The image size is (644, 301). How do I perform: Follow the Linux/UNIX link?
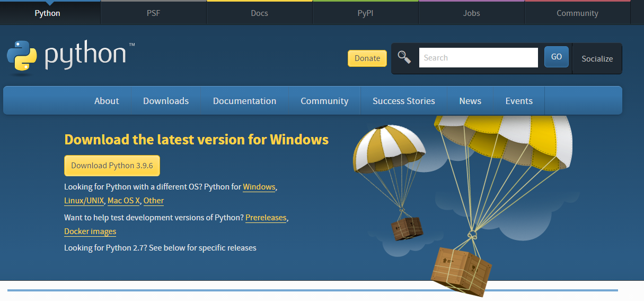coord(84,201)
